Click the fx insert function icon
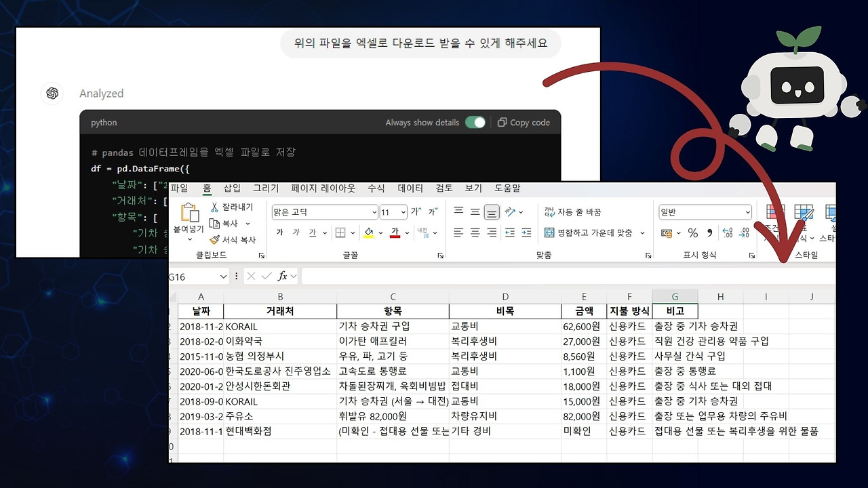This screenshot has width=868, height=488. (x=283, y=277)
